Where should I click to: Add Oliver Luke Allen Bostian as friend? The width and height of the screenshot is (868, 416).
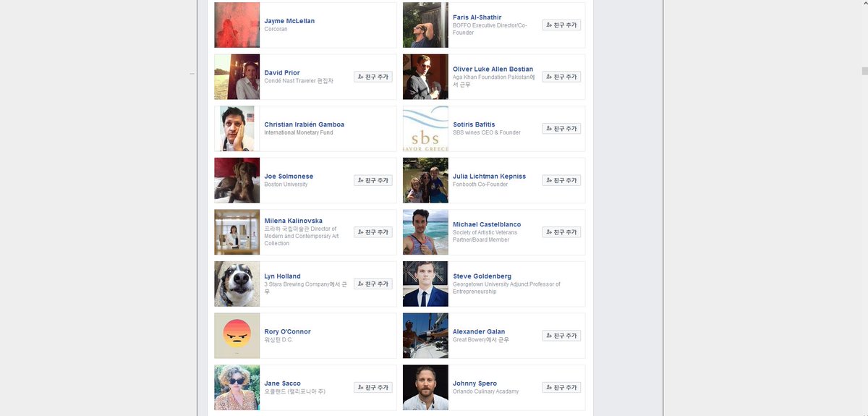coord(561,77)
